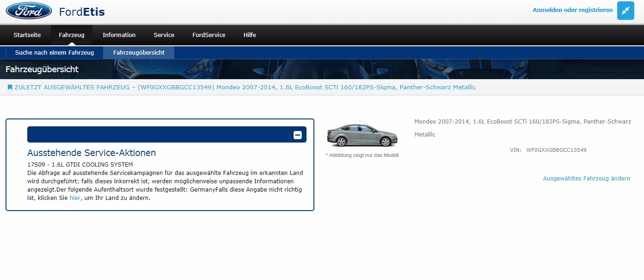The image size is (644, 280).
Task: Click the ZULETZT AUSGEWÄHLTES FAHRZEUG link
Action: (245, 87)
